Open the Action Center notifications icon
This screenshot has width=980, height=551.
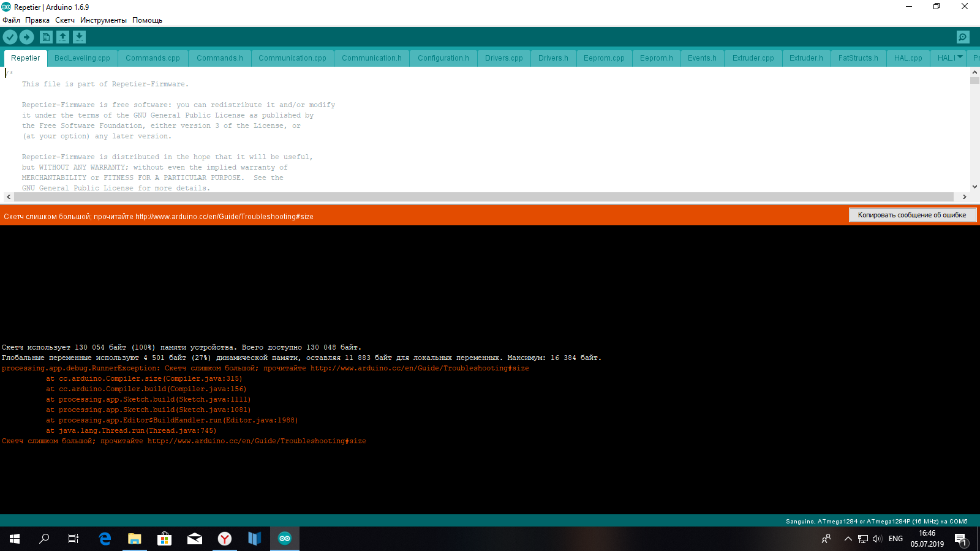tap(960, 539)
